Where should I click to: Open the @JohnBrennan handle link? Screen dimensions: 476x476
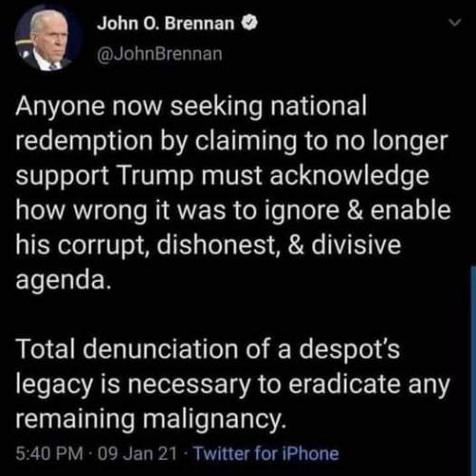(159, 54)
